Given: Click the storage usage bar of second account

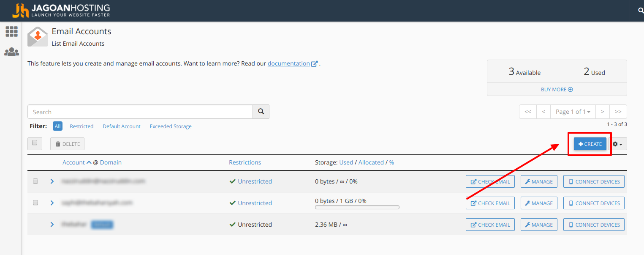Looking at the screenshot, I should tap(357, 207).
